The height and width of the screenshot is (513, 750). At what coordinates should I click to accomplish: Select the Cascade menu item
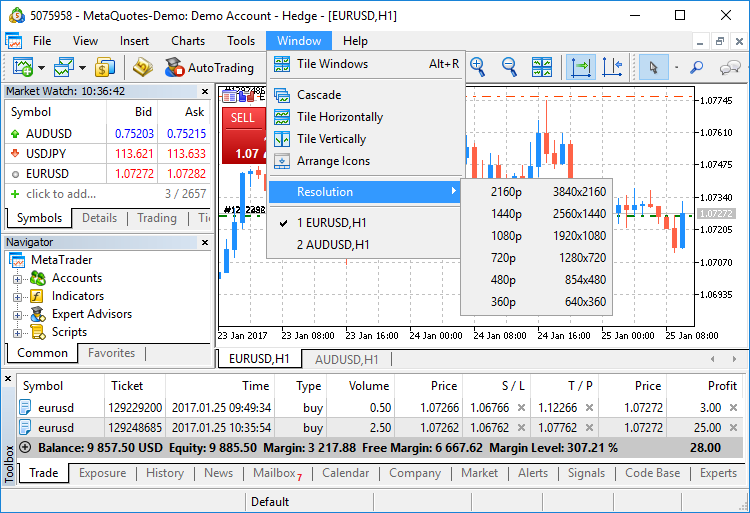click(319, 95)
